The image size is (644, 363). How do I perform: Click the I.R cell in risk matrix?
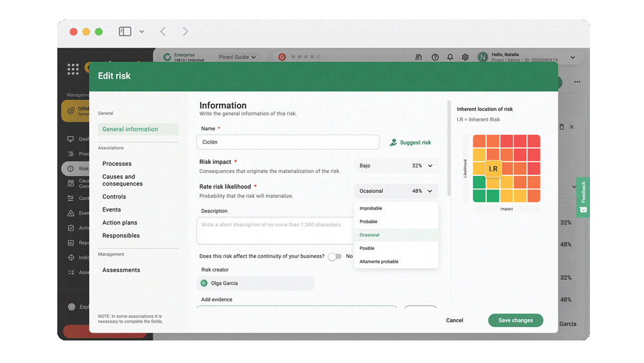coord(493,169)
